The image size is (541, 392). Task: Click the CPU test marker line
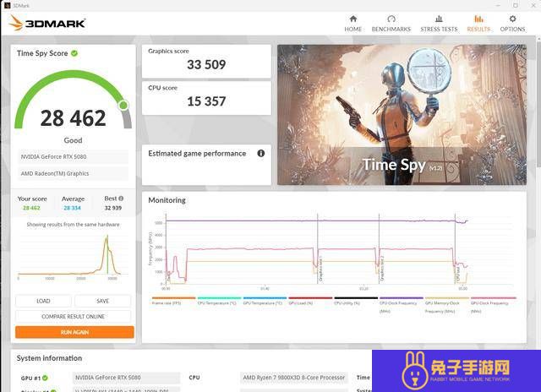pos(455,248)
